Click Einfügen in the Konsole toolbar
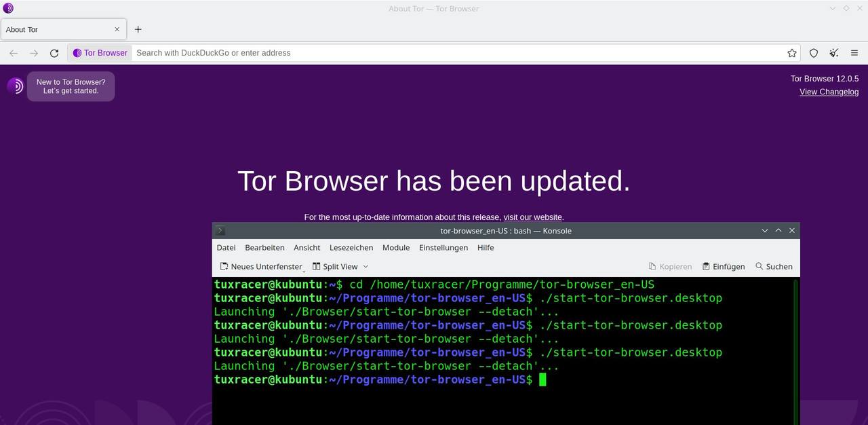 pyautogui.click(x=724, y=267)
